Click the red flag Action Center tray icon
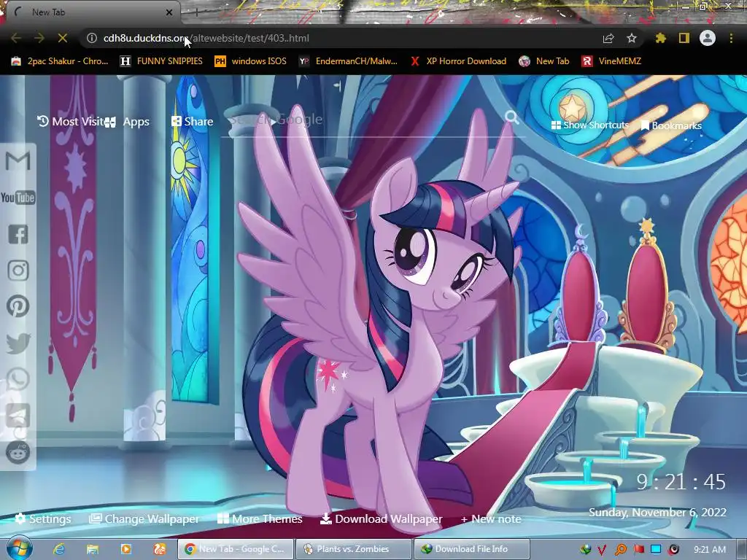This screenshot has width=747, height=560. pyautogui.click(x=638, y=550)
